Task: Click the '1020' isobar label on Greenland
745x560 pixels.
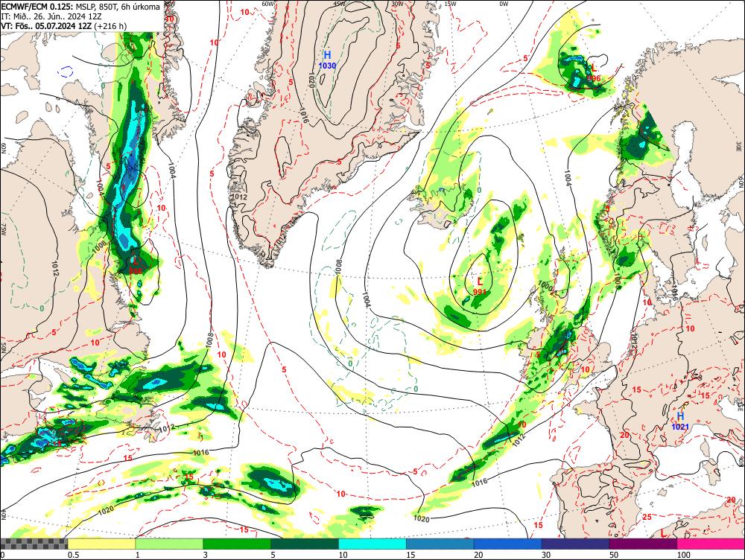Action: pos(311,80)
